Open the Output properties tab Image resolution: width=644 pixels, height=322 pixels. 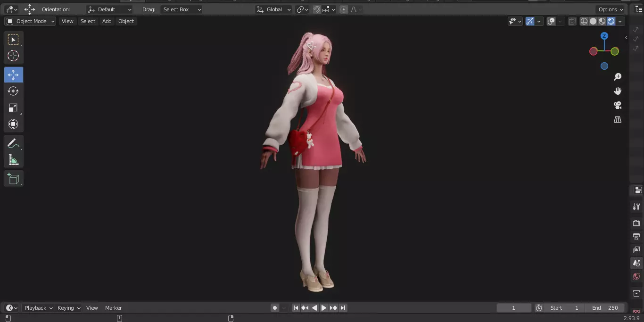point(636,236)
